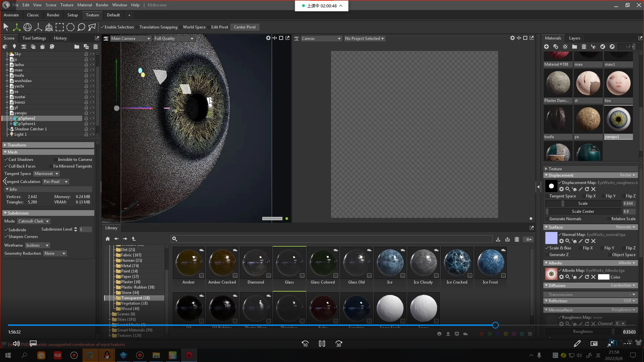This screenshot has height=362, width=644.
Task: Delete scene object with trash icon
Action: tap(96, 47)
